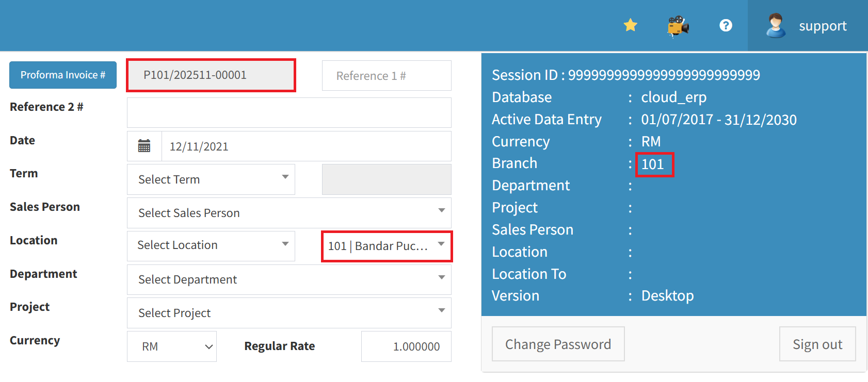Click the date field showing 12/11/2021
Screen dimensions: 868x382
click(306, 146)
